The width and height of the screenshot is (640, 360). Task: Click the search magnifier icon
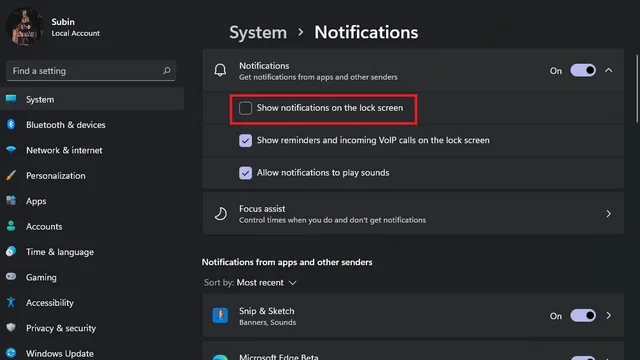pyautogui.click(x=167, y=71)
